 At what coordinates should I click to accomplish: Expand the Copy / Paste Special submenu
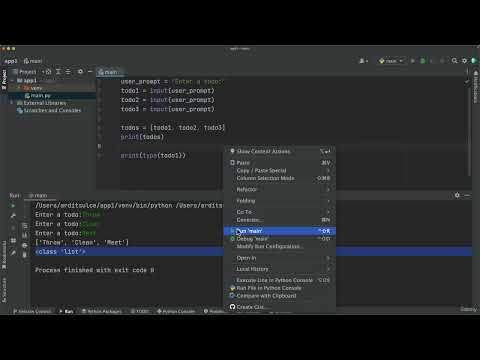tap(280, 170)
